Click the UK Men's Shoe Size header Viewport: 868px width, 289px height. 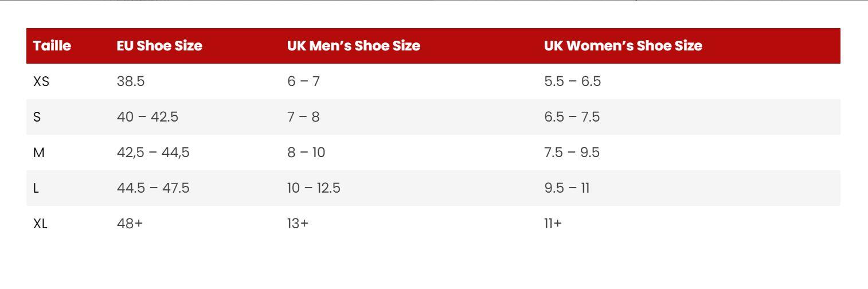coord(354,46)
